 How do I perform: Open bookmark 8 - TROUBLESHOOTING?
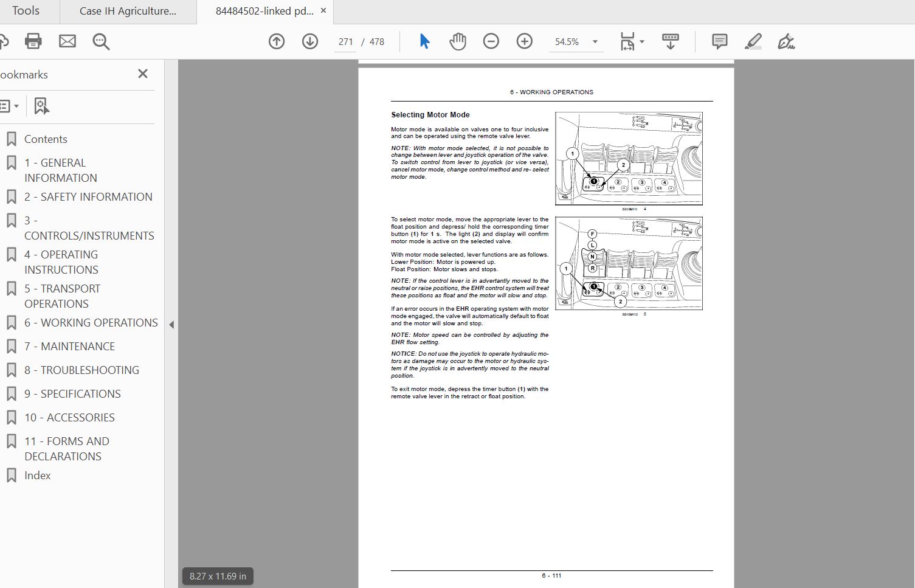point(81,370)
